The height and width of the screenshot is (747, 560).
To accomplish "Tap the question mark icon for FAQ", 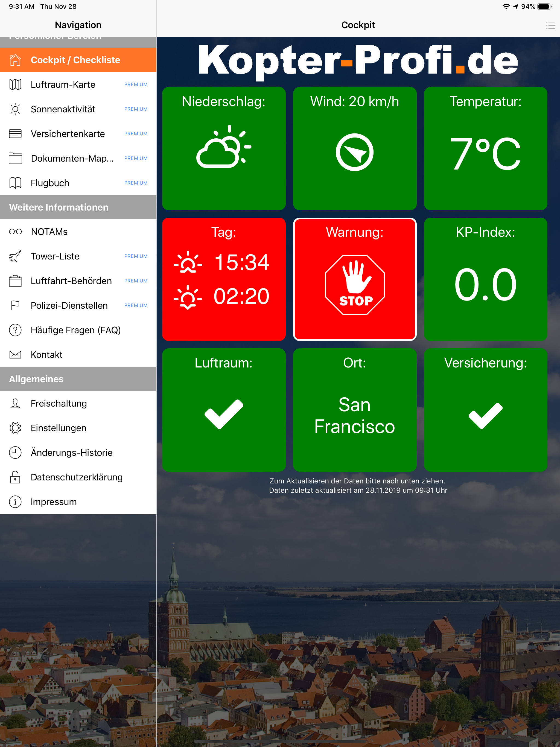I will (15, 330).
